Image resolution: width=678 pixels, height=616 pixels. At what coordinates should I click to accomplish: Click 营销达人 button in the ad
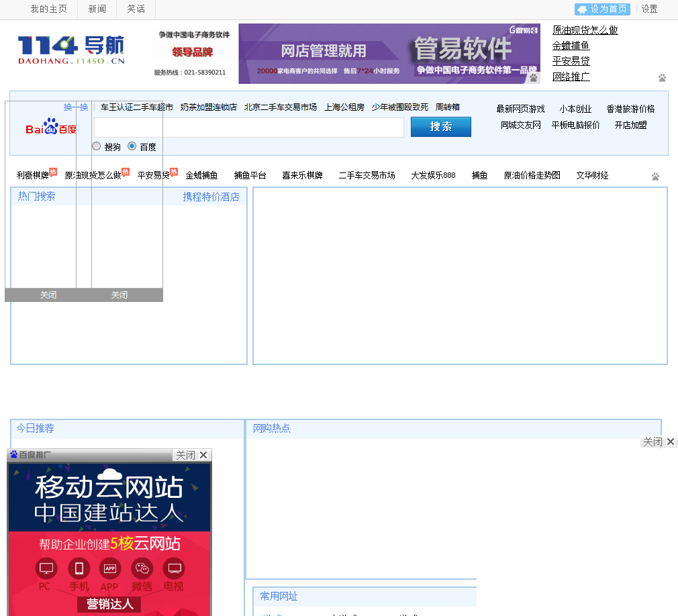tap(110, 604)
